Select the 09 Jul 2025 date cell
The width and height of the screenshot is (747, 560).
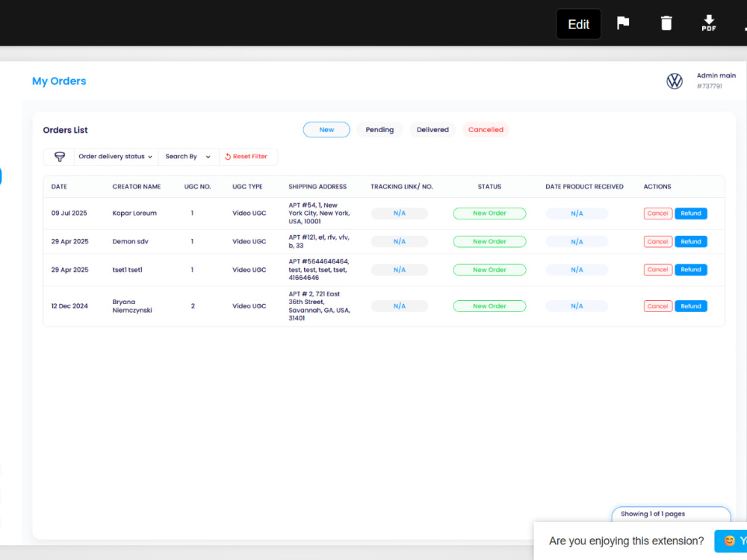pyautogui.click(x=69, y=214)
